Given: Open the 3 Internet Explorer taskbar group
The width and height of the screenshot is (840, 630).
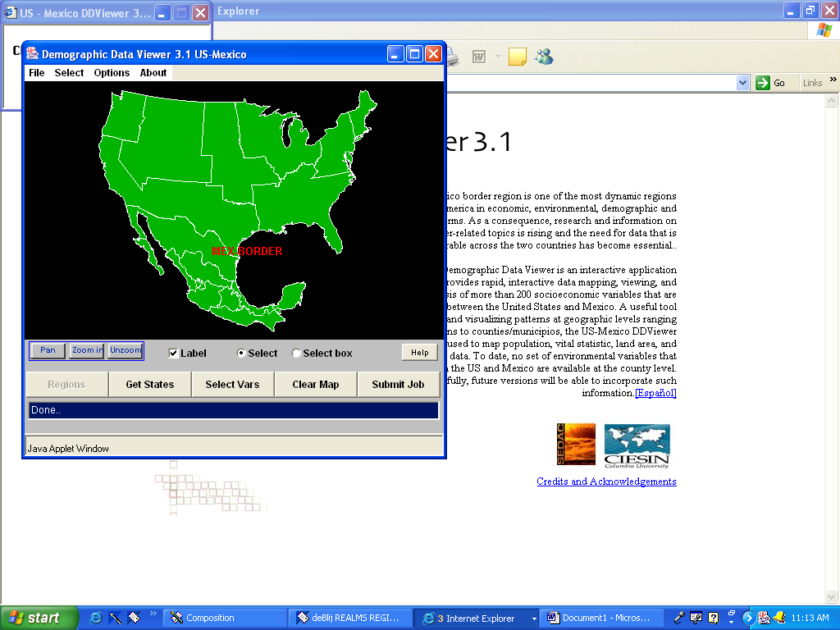Looking at the screenshot, I should click(477, 619).
